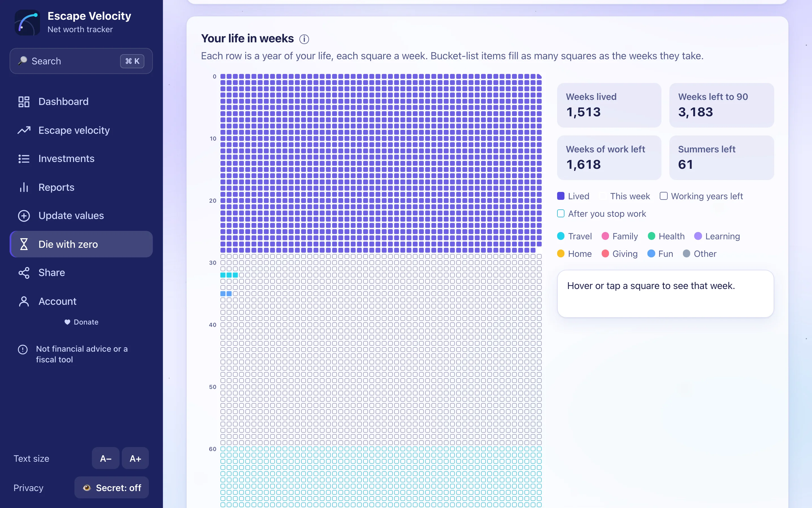Click the Working years left legend box

click(x=663, y=196)
